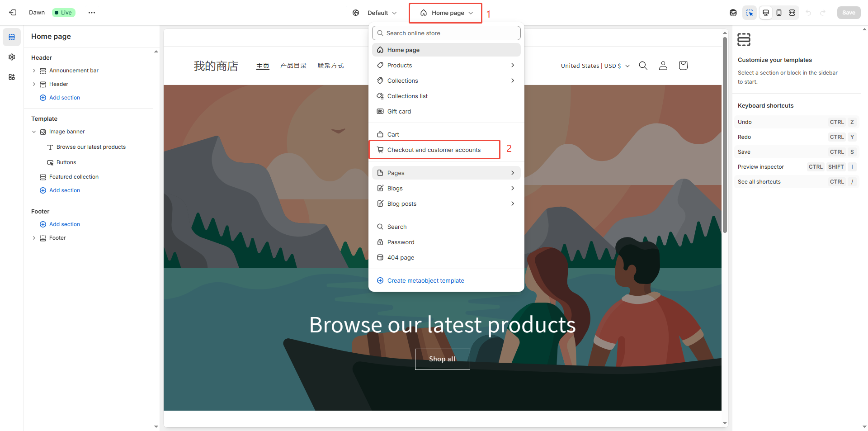Click the exit editor back icon

pyautogui.click(x=13, y=13)
